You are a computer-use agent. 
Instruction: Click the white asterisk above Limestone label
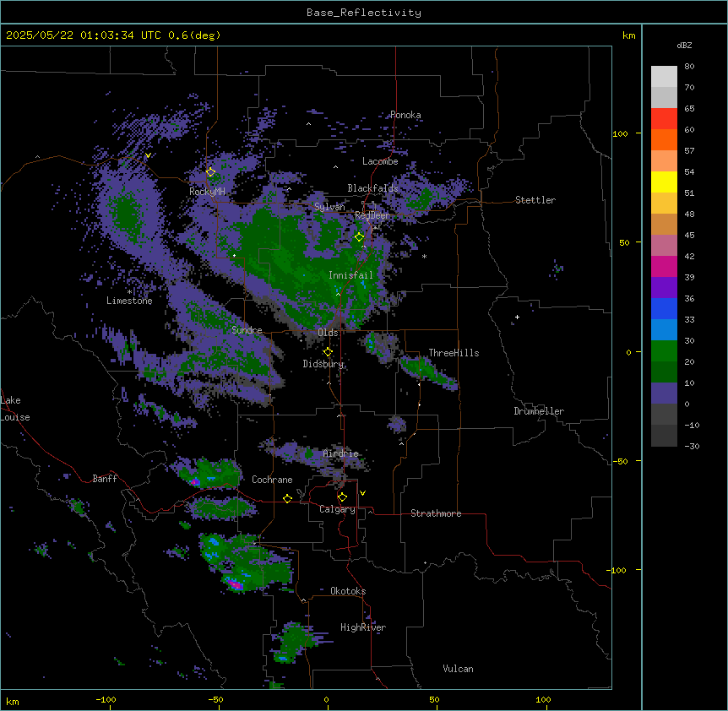[x=129, y=292]
